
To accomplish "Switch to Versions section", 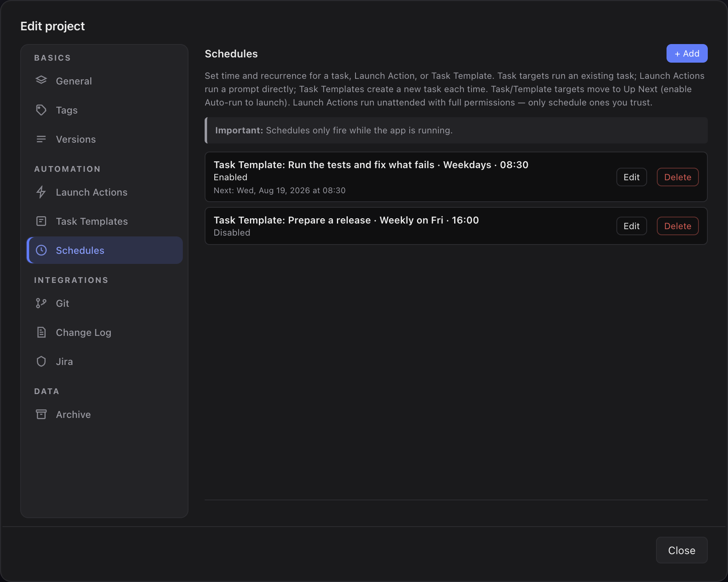I will [x=105, y=139].
